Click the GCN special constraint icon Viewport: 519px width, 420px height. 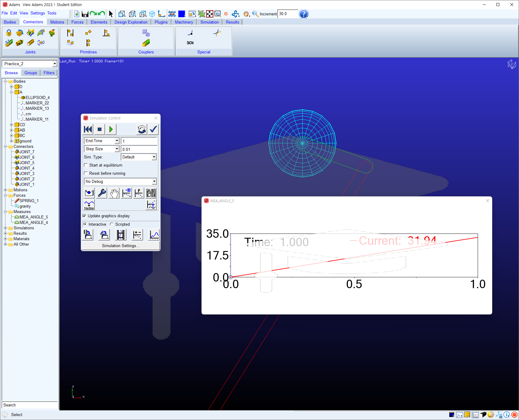click(190, 43)
